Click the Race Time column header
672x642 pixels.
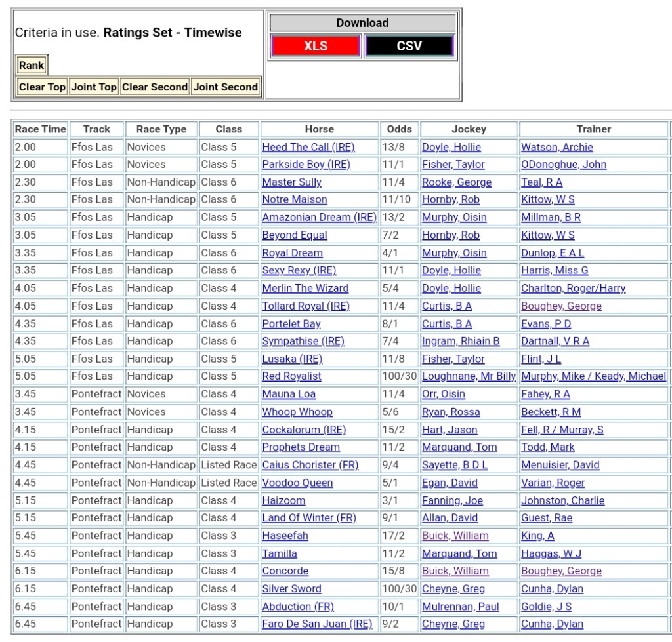click(x=41, y=129)
